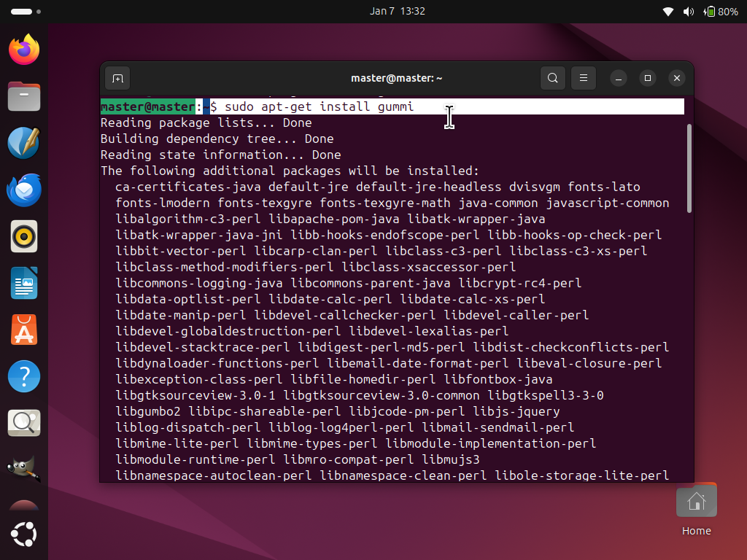
Task: Click 'libmail-sendmail-perl' package name
Action: tap(498, 427)
